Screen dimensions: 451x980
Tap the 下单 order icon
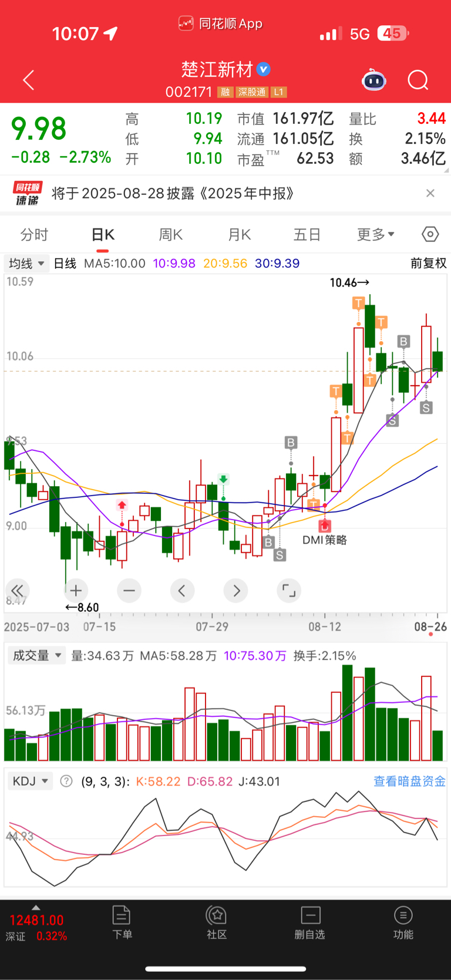click(x=122, y=915)
